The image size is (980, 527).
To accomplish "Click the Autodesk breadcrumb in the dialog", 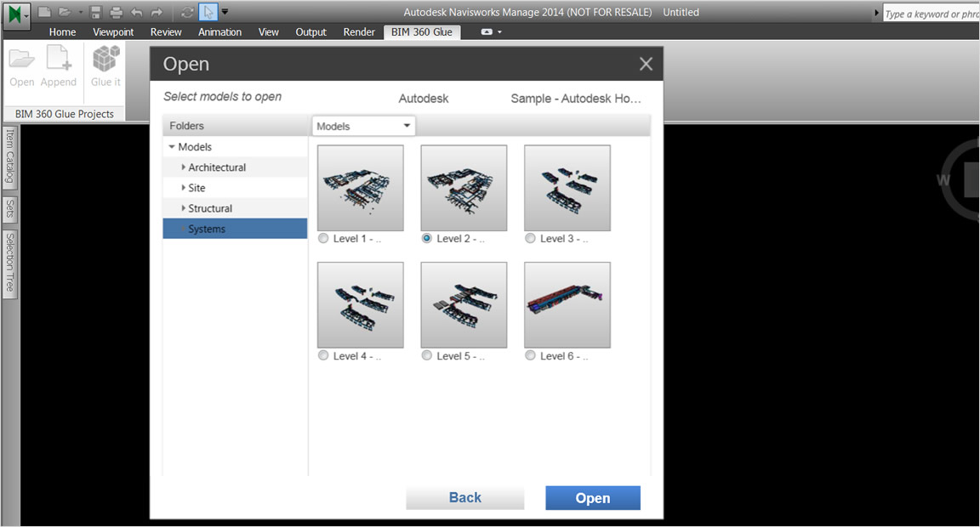I will pos(424,98).
